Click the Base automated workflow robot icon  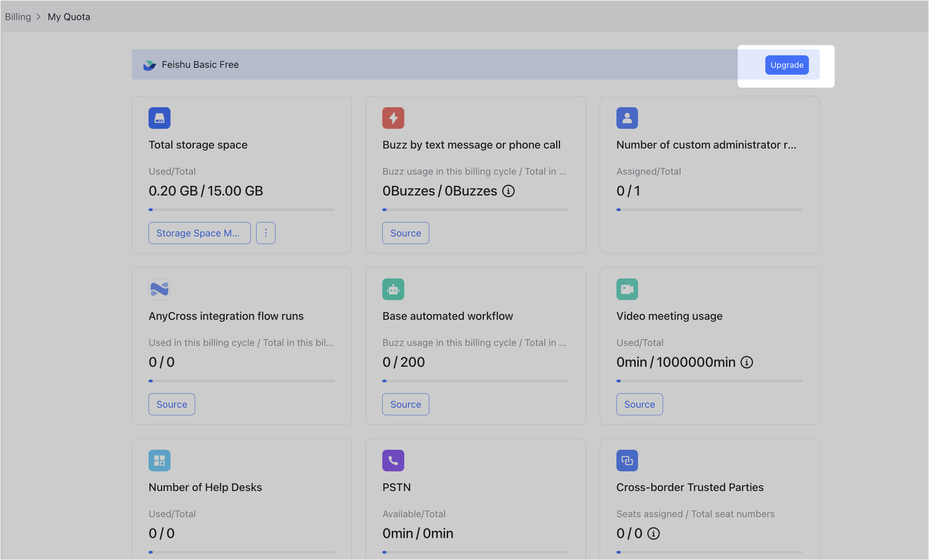(x=393, y=289)
